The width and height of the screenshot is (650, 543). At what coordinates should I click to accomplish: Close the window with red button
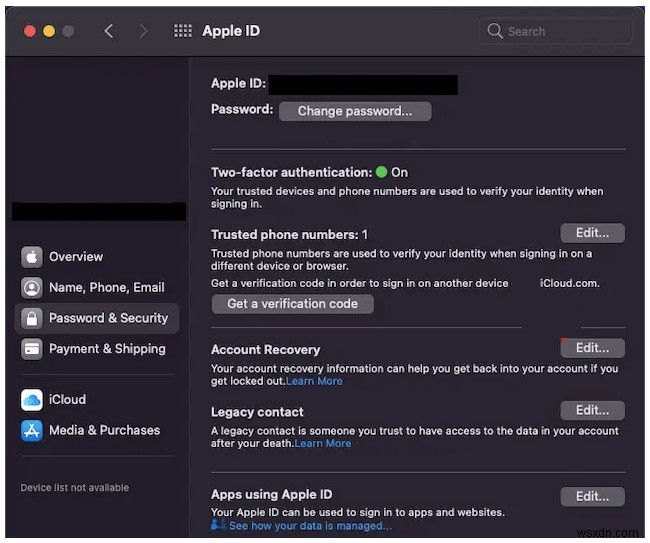(29, 31)
